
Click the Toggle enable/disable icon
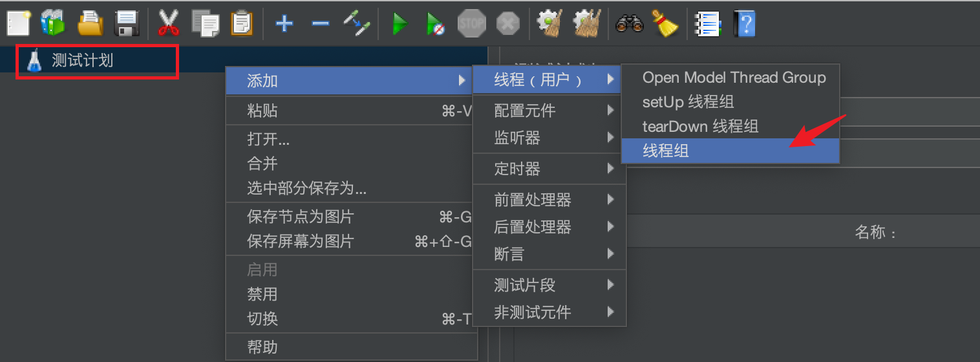pos(356,24)
